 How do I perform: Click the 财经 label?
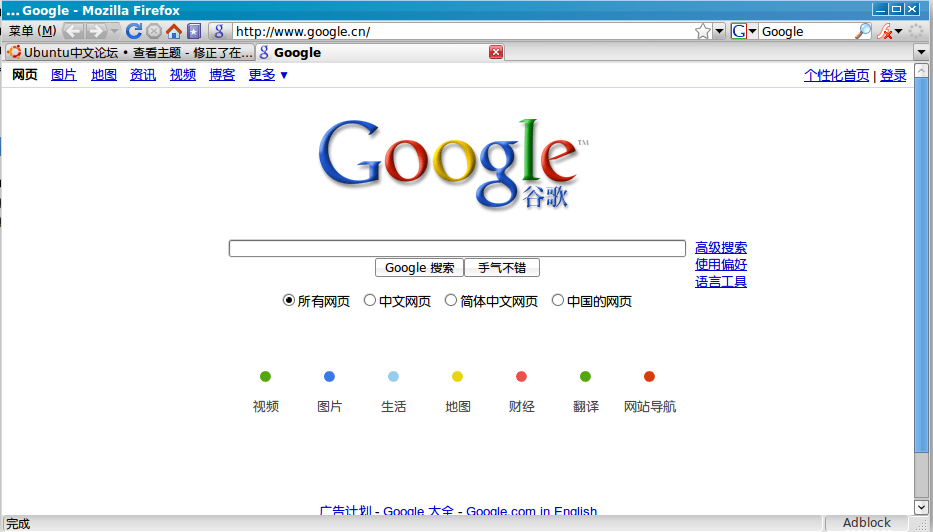click(x=521, y=406)
